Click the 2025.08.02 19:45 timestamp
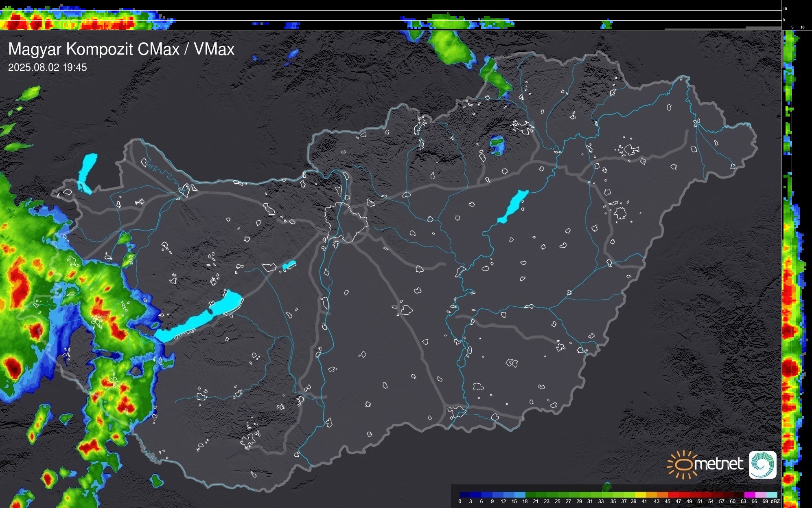The height and width of the screenshot is (508, 812). click(x=47, y=67)
